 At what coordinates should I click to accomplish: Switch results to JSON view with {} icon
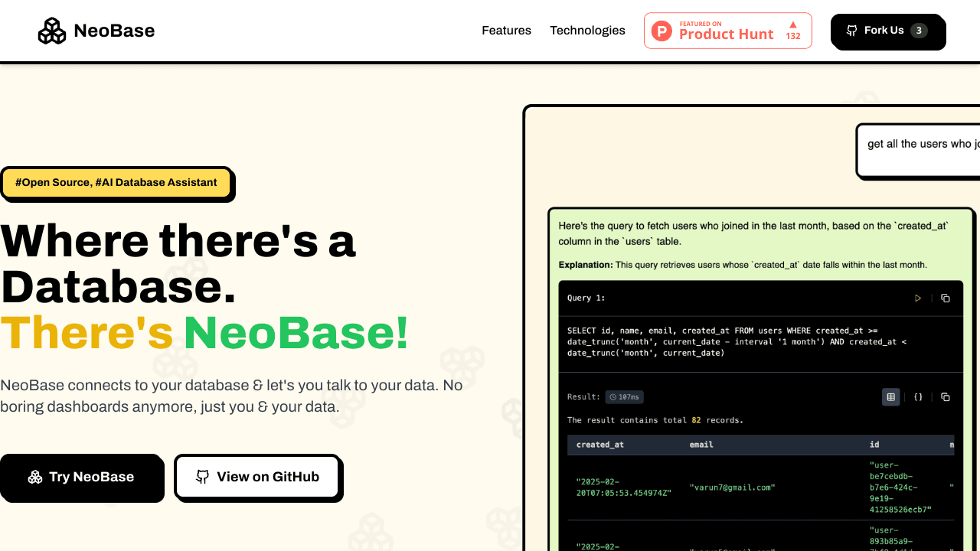tap(918, 397)
